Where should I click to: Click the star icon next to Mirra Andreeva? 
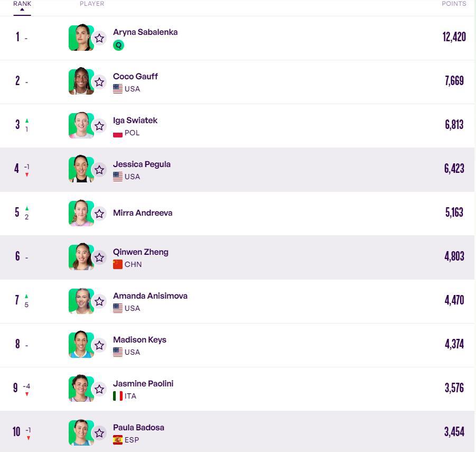(x=99, y=214)
